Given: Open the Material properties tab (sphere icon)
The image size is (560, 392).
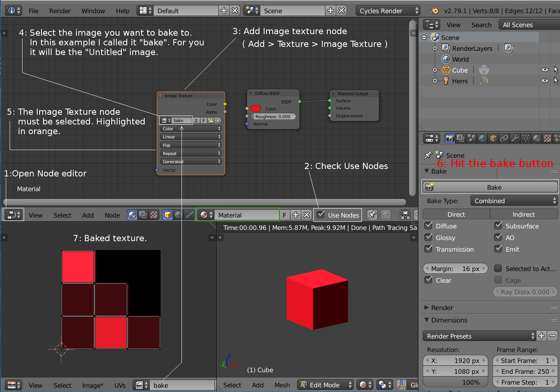Looking at the screenshot, I should [536, 138].
